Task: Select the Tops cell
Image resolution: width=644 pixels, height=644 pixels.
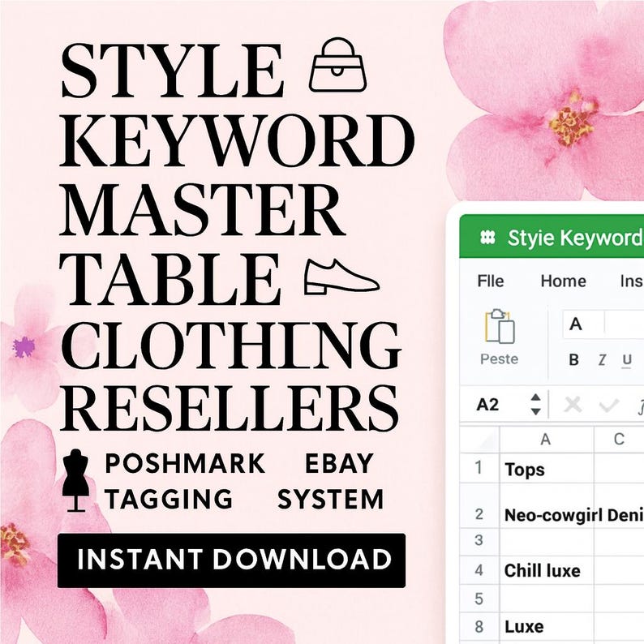Action: click(x=547, y=468)
